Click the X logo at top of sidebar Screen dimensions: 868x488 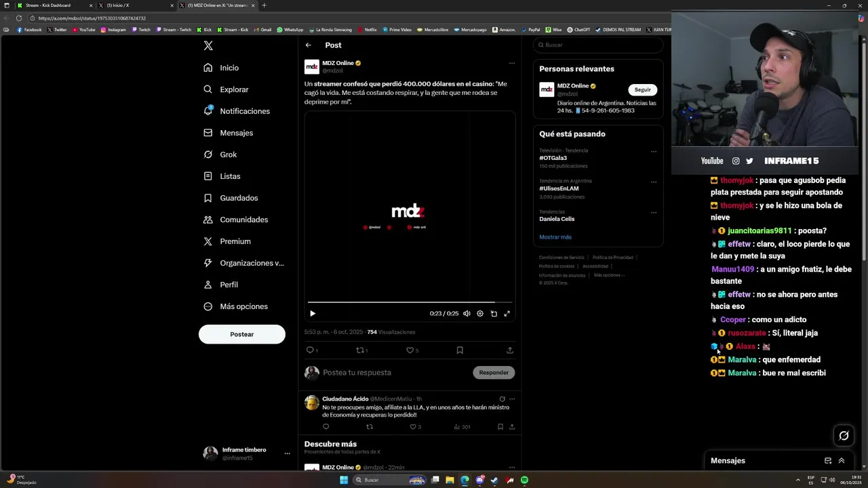click(x=208, y=45)
